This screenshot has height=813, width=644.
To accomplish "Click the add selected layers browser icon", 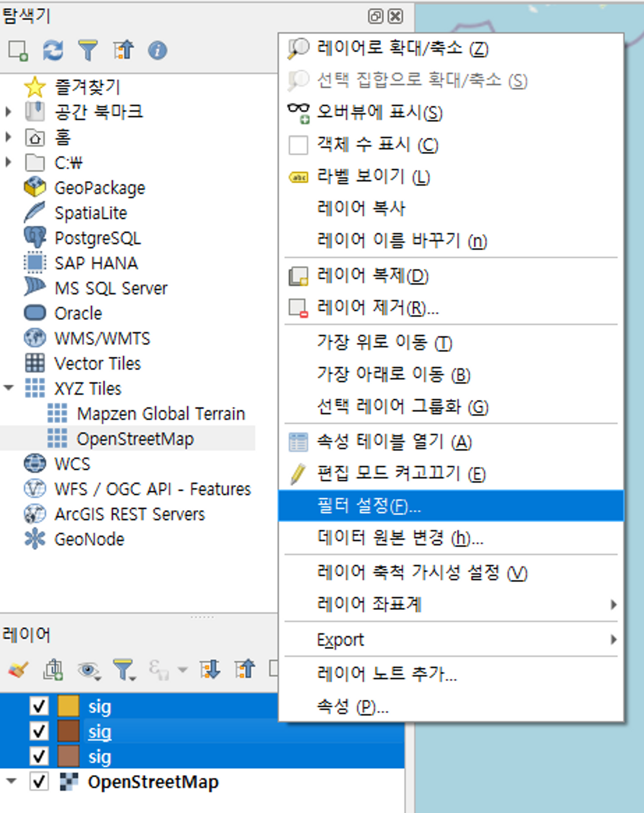I will 18,50.
